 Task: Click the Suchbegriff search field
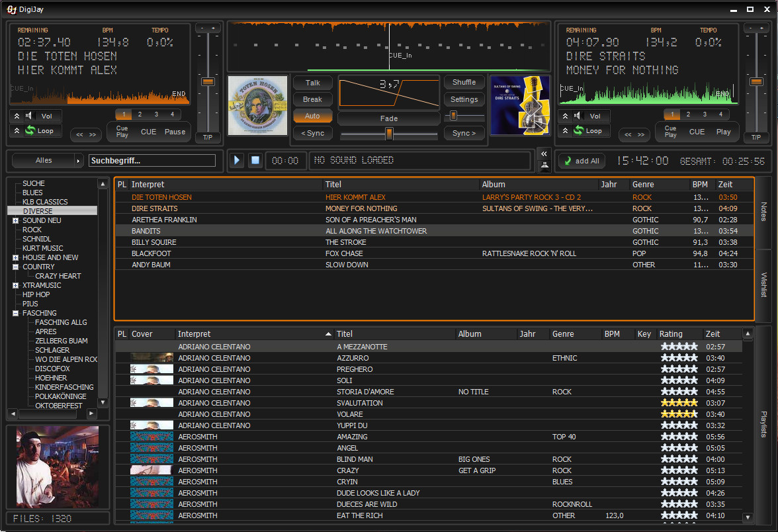pyautogui.click(x=152, y=161)
